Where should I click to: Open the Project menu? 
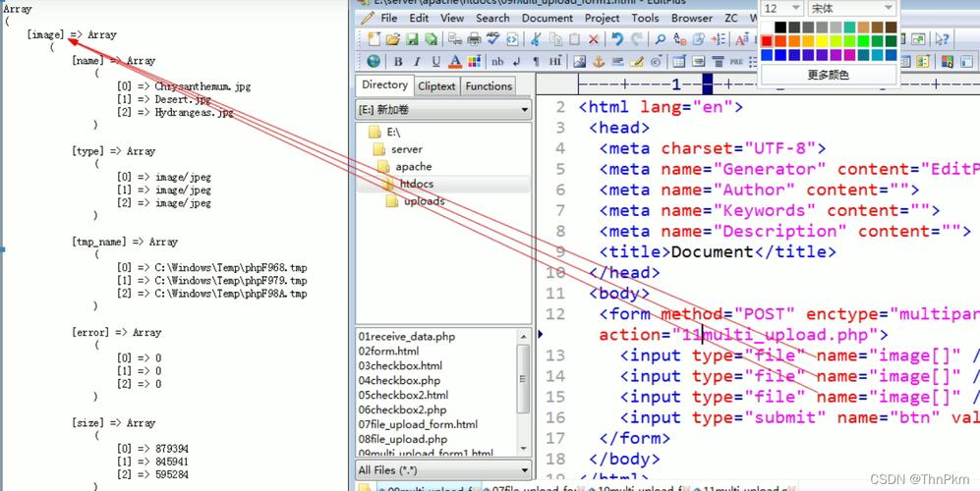(602, 18)
